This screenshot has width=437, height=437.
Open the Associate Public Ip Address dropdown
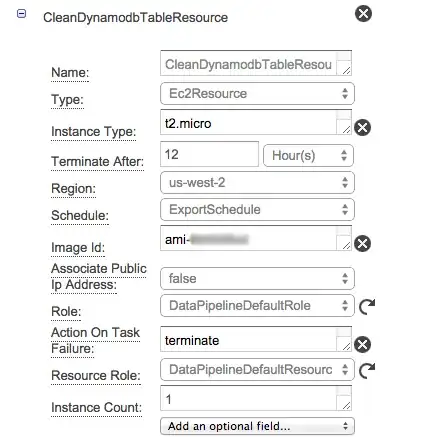257,279
